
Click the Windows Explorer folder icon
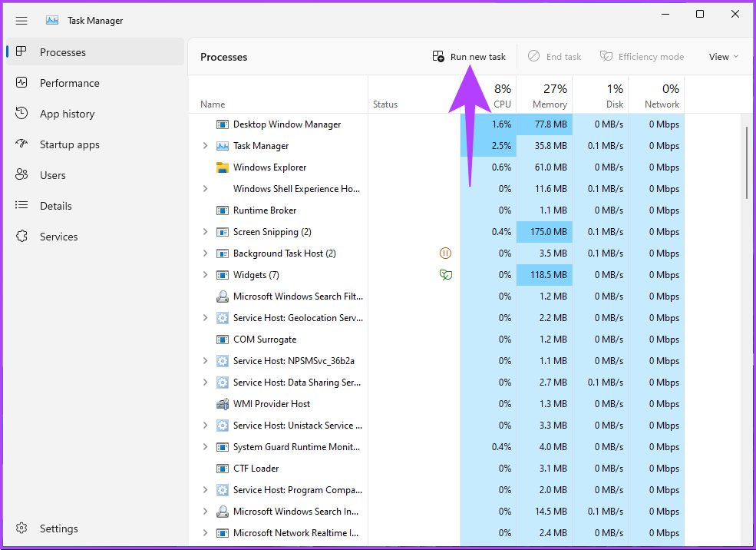point(223,167)
